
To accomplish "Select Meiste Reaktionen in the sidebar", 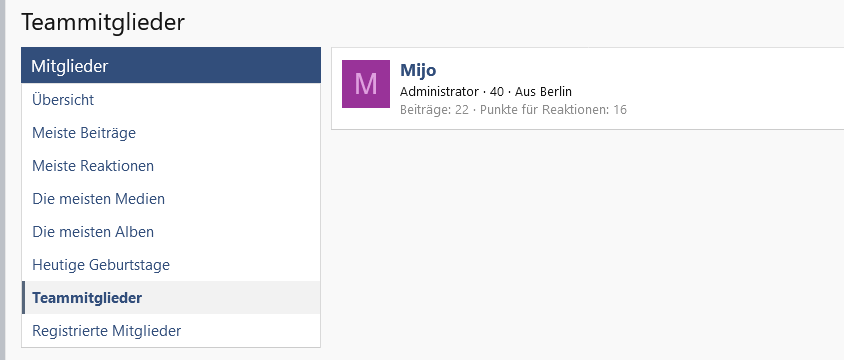I will point(93,166).
